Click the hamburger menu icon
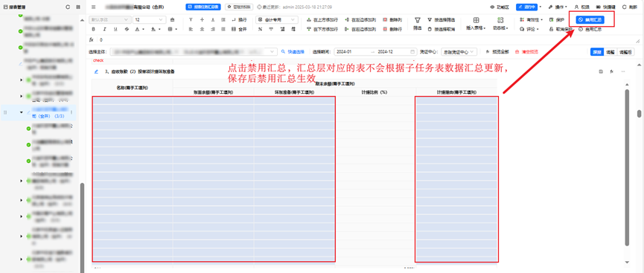This screenshot has width=644, height=273. tap(94, 7)
